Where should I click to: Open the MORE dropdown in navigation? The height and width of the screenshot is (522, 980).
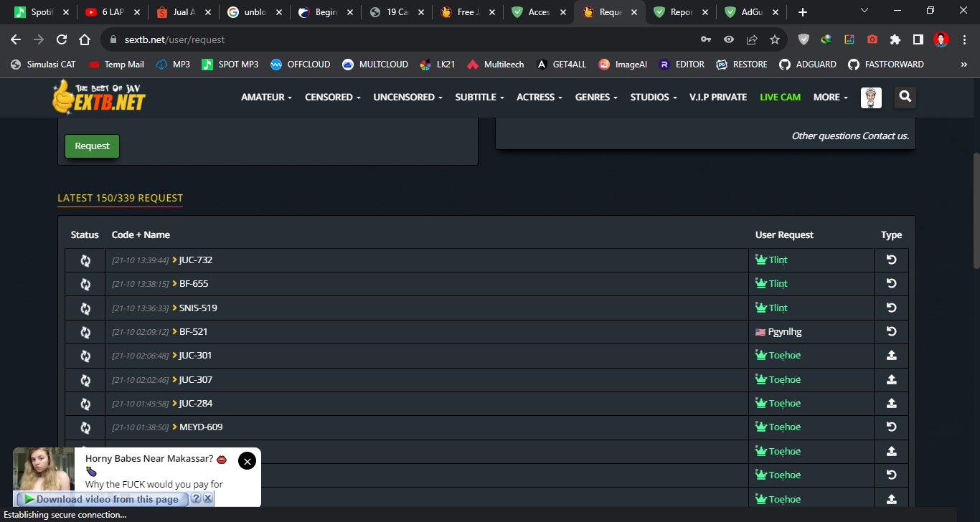[x=830, y=98]
